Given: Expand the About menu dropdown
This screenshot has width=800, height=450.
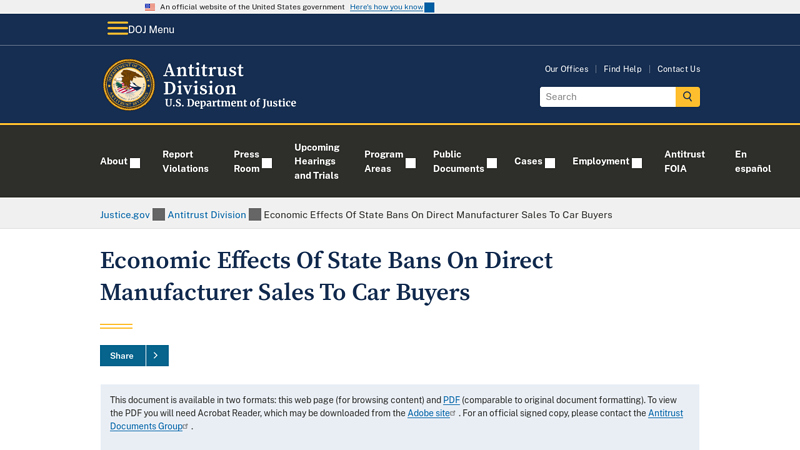Looking at the screenshot, I should click(135, 163).
